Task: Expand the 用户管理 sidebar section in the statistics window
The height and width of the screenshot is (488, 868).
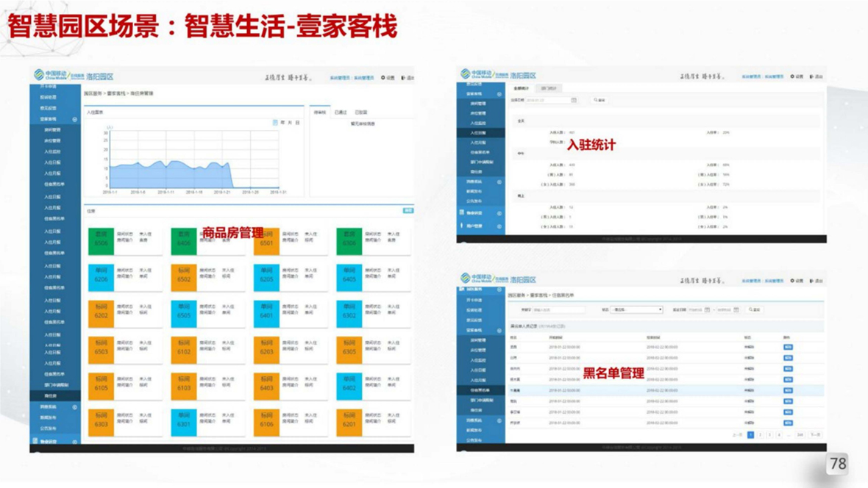Action: coord(499,226)
